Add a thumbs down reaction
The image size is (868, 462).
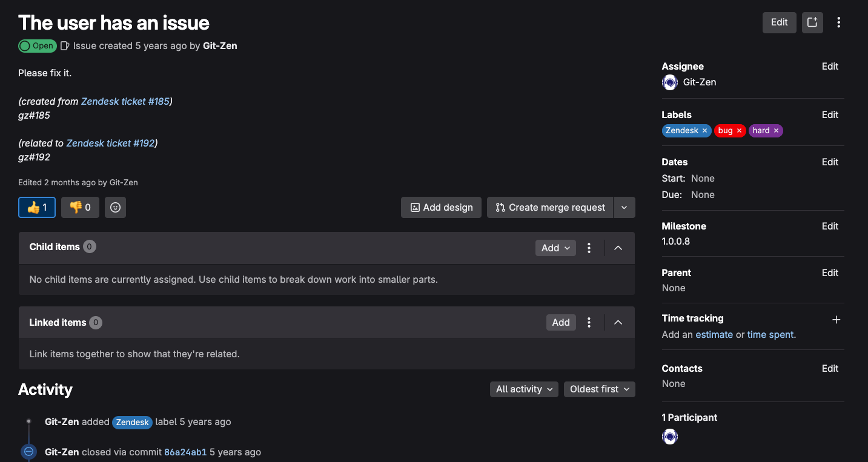tap(79, 207)
